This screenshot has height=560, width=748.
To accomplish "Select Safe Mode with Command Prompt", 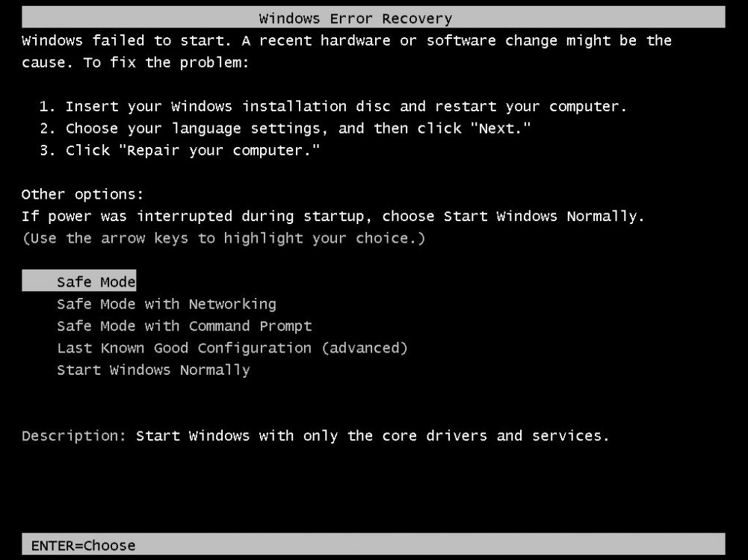I will tap(184, 326).
